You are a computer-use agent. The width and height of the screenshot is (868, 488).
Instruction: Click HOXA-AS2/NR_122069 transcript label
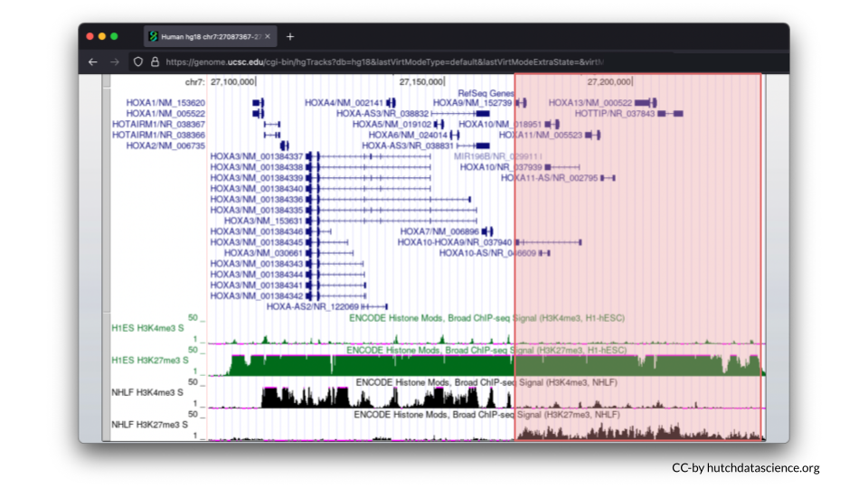coord(313,306)
